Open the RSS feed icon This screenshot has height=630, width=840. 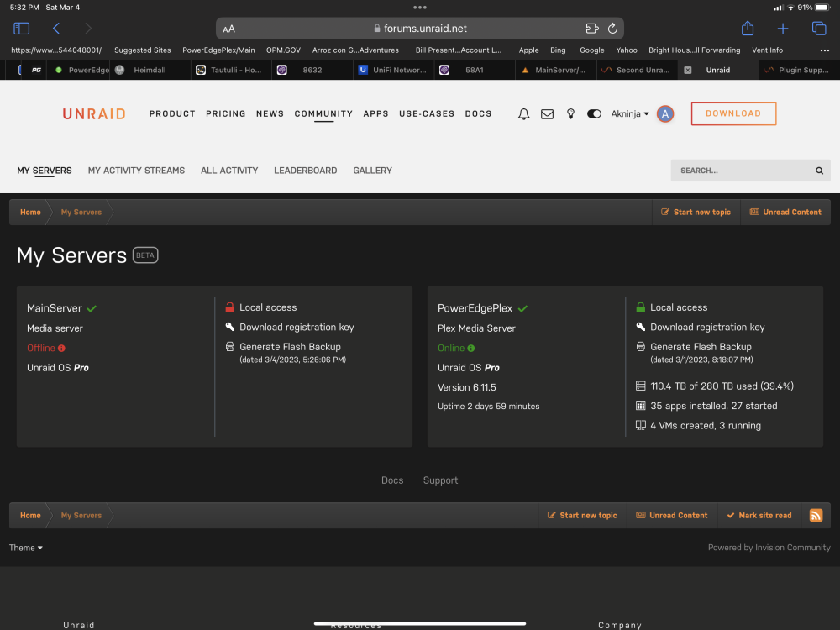tap(816, 516)
